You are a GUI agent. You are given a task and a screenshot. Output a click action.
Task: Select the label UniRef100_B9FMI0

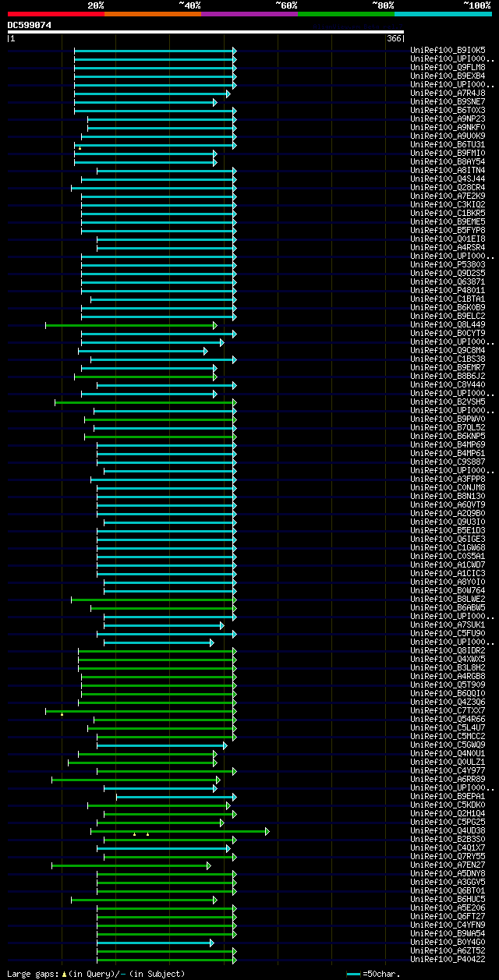448,153
